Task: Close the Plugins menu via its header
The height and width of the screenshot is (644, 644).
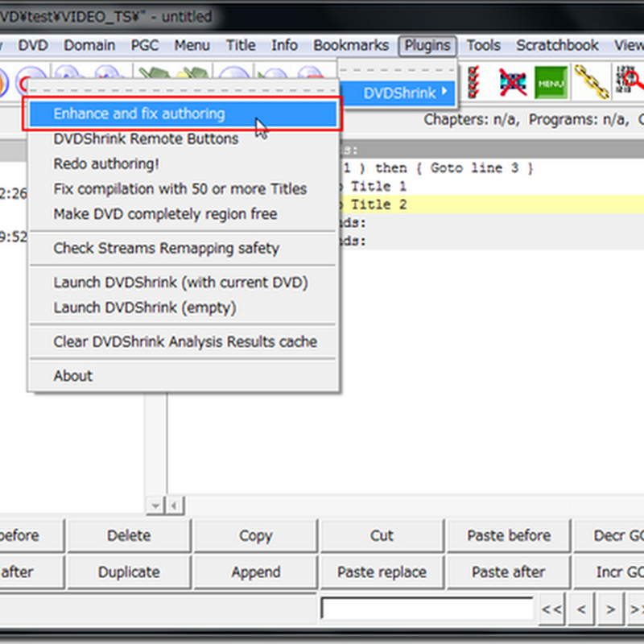Action: [x=427, y=46]
